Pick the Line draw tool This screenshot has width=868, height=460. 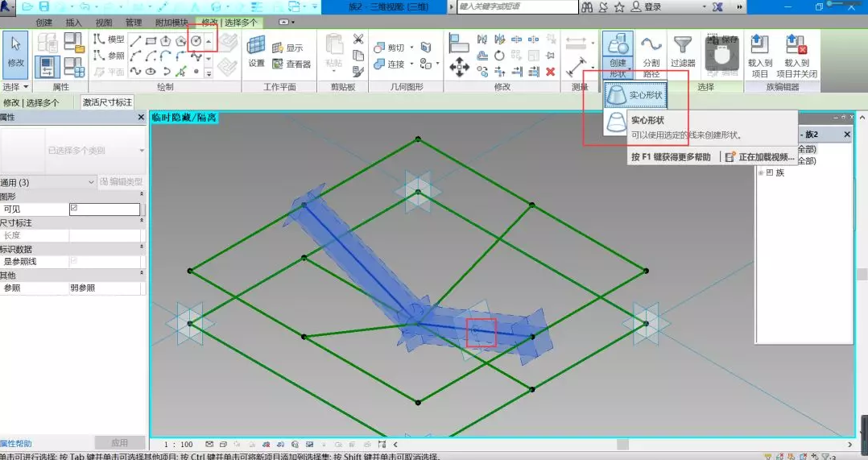pos(135,40)
